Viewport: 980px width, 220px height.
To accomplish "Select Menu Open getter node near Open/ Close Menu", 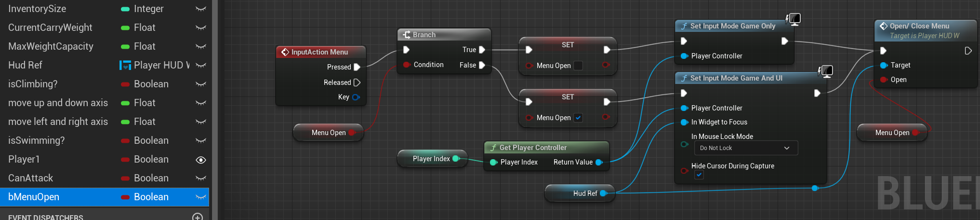I will coord(892,133).
